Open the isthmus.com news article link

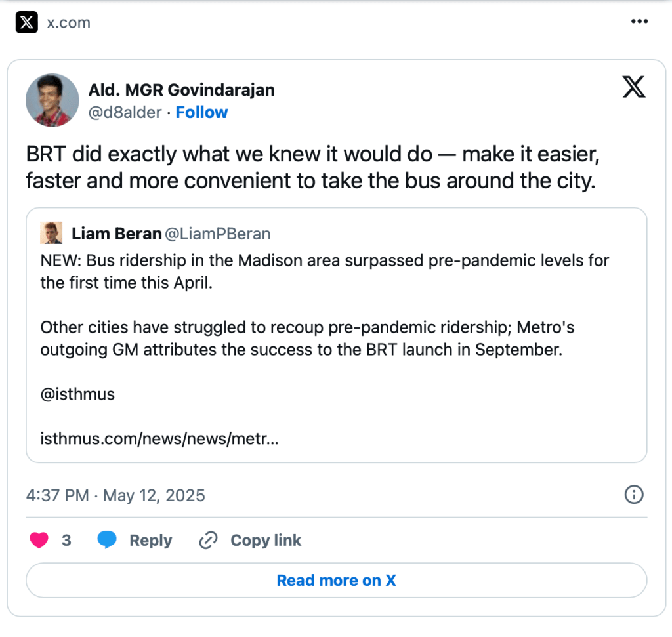tap(159, 439)
